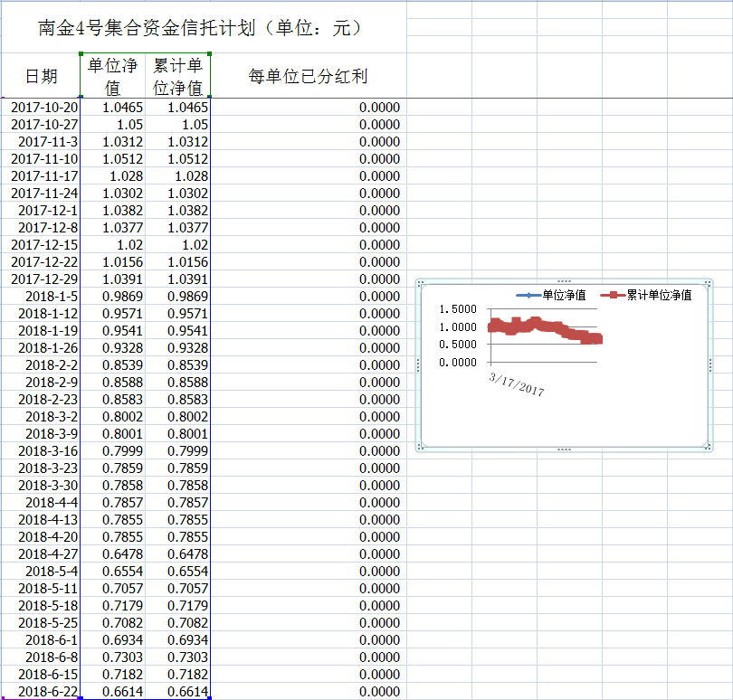Image resolution: width=733 pixels, height=700 pixels.
Task: Click the chart's bottom-right corner handle
Action: point(709,447)
